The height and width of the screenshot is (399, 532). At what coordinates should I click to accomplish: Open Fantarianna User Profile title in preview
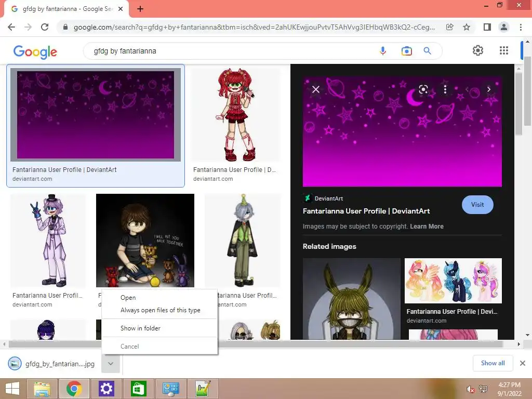click(x=366, y=211)
